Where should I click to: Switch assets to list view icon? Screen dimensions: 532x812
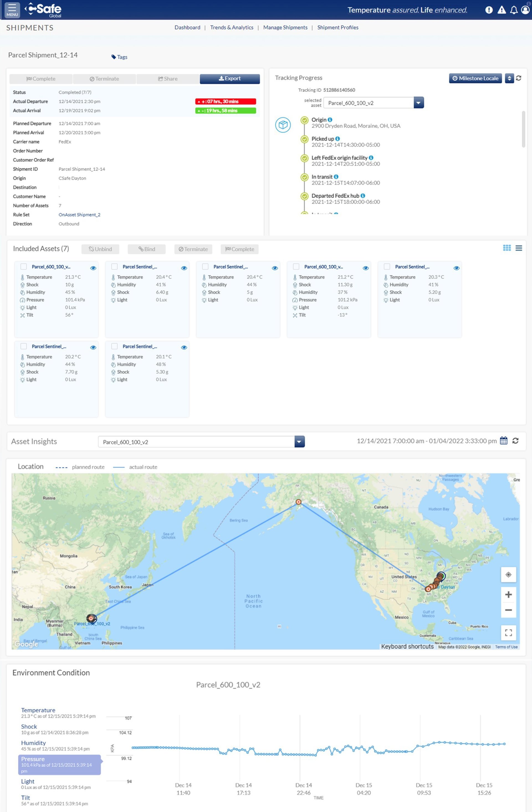518,248
